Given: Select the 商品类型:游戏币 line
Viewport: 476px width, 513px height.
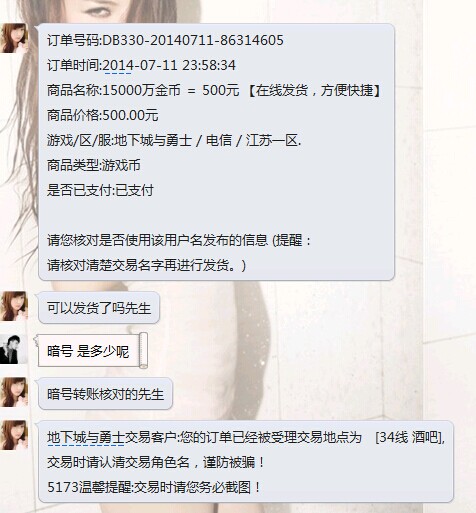Looking at the screenshot, I should point(94,165).
